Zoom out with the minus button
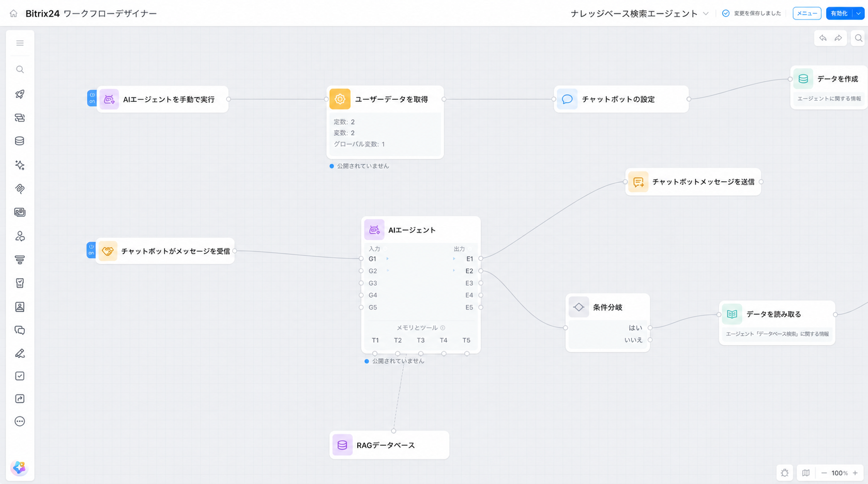 tap(824, 473)
